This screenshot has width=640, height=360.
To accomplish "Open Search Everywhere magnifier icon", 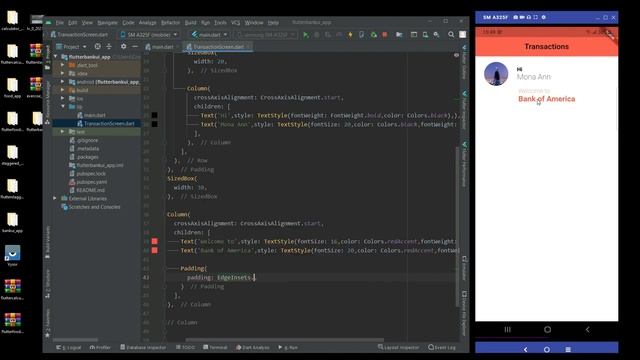I will 451,35.
